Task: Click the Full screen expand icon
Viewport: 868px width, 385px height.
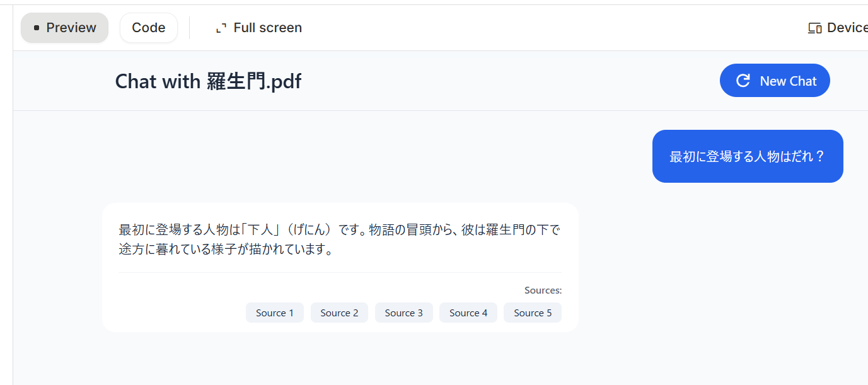Action: 221,28
